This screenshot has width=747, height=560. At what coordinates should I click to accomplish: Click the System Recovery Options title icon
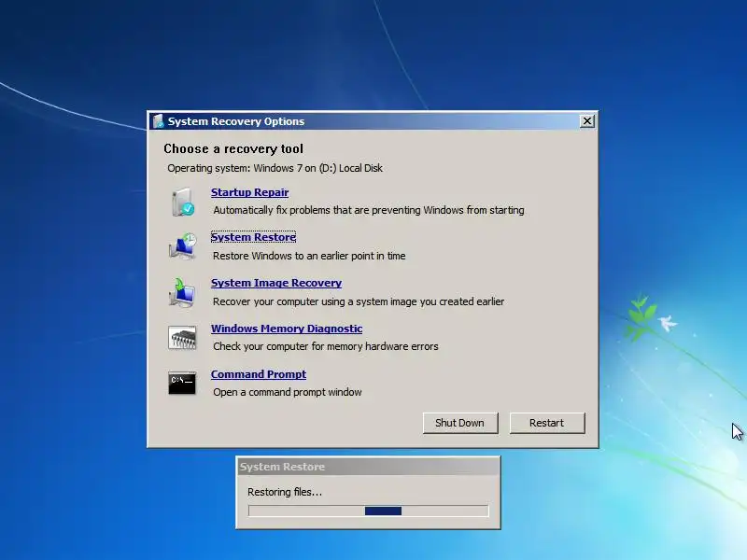(x=158, y=121)
